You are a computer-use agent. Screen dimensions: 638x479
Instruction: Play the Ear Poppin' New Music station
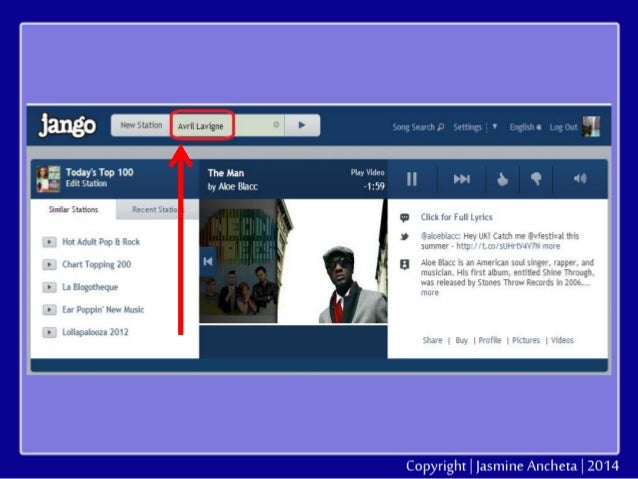point(49,310)
